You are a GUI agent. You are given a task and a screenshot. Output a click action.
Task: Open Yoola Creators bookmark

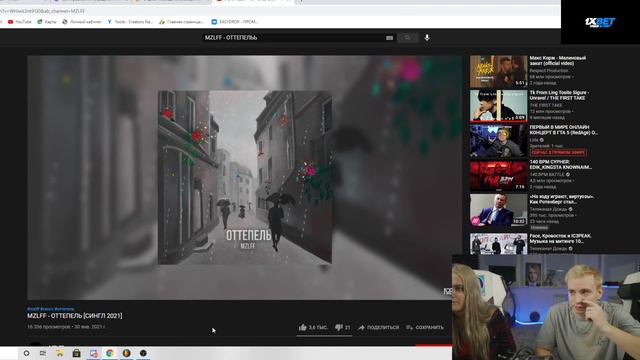130,22
